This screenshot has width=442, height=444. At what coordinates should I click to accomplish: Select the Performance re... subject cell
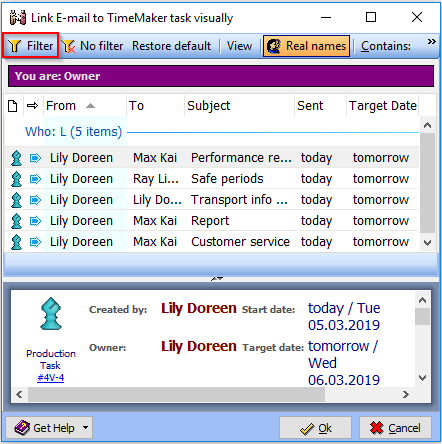241,158
